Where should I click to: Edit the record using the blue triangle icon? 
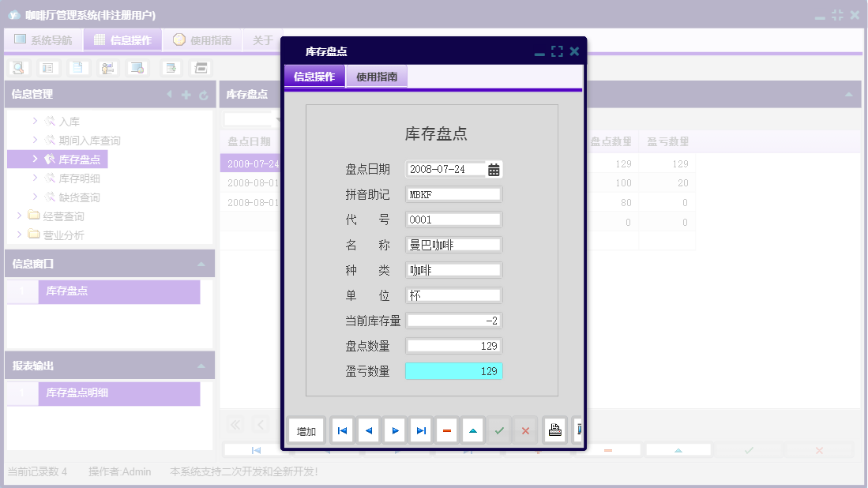[472, 430]
